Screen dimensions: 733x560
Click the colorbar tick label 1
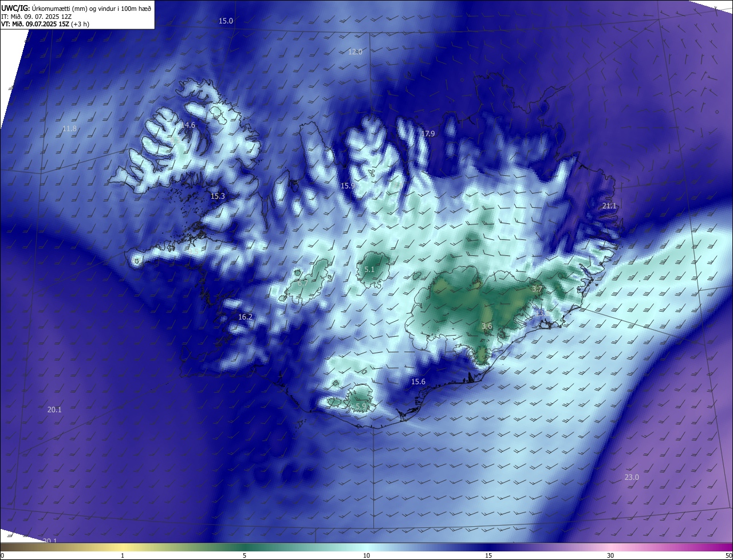123,555
